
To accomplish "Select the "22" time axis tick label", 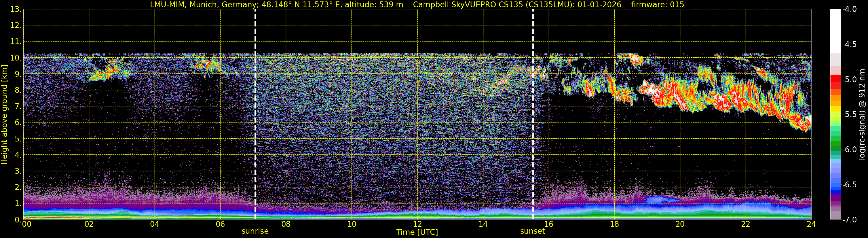I will coord(746,224).
